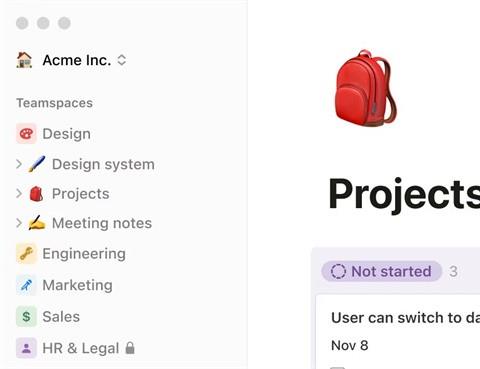Click the lock icon next to HR & Legal
The width and height of the screenshot is (480, 369).
tap(130, 348)
